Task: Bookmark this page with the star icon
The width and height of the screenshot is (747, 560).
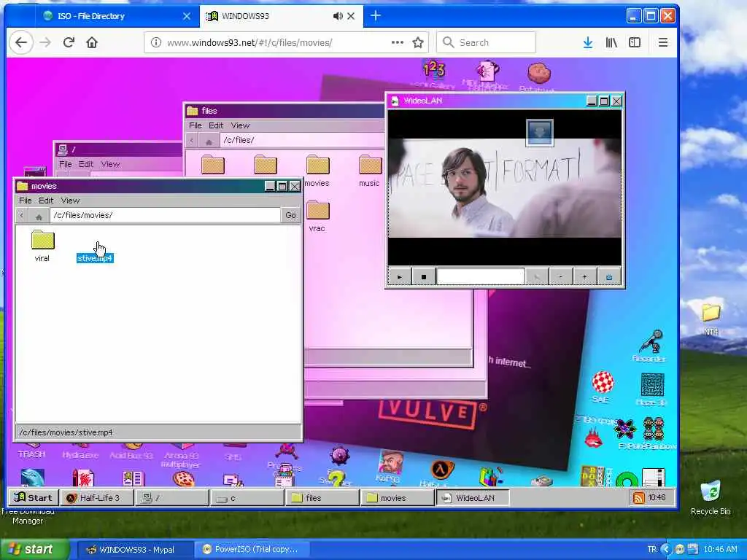Action: click(418, 42)
